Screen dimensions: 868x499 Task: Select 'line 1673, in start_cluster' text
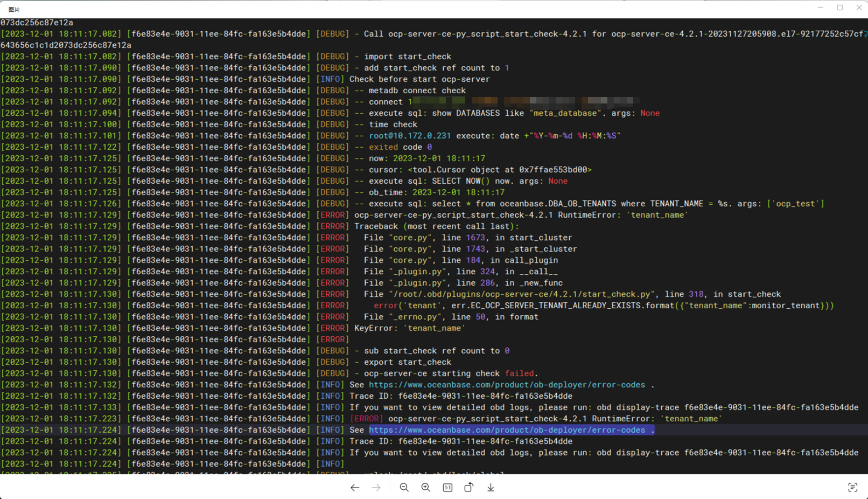(507, 238)
